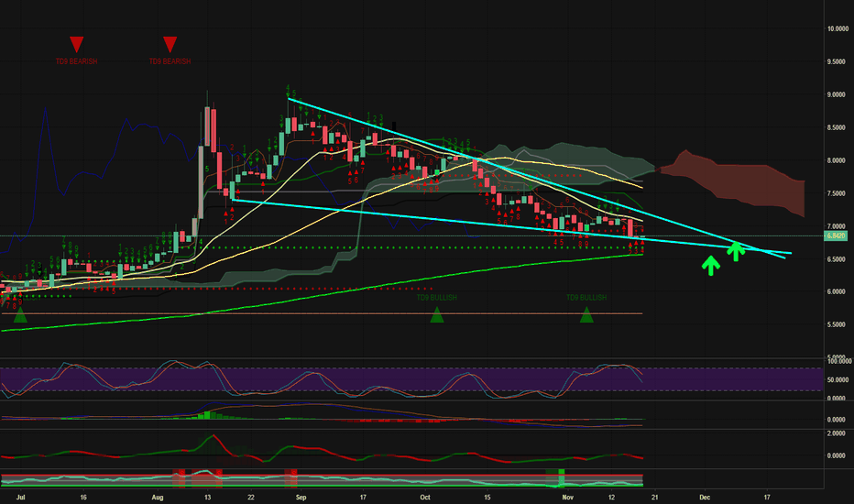Click the 8.5000 price axis label
This screenshot has height=504, width=854.
[x=838, y=128]
